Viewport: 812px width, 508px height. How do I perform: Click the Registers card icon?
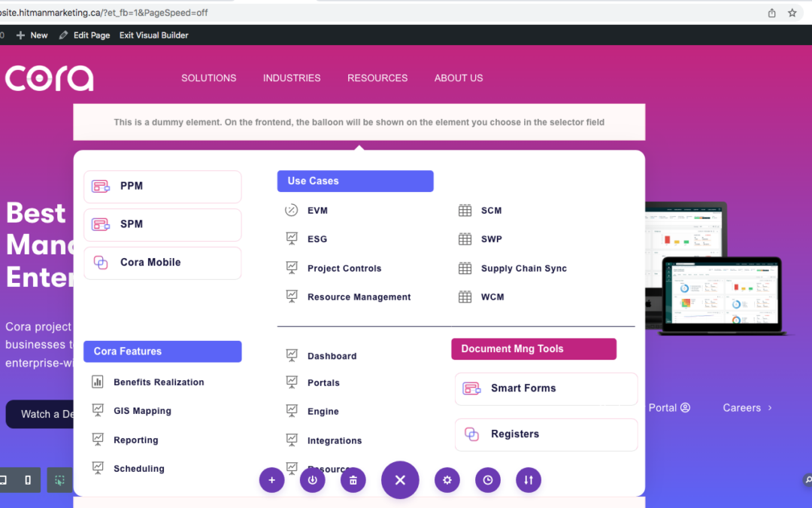(471, 434)
